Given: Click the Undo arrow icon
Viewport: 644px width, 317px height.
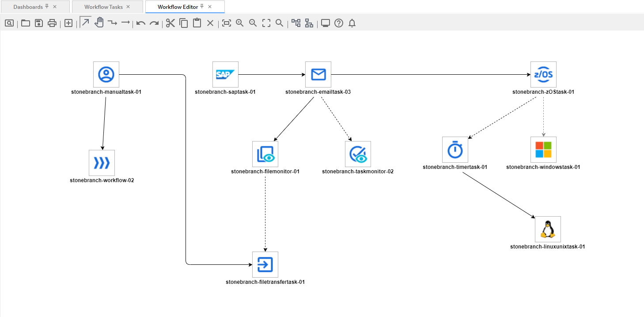Looking at the screenshot, I should coord(141,23).
